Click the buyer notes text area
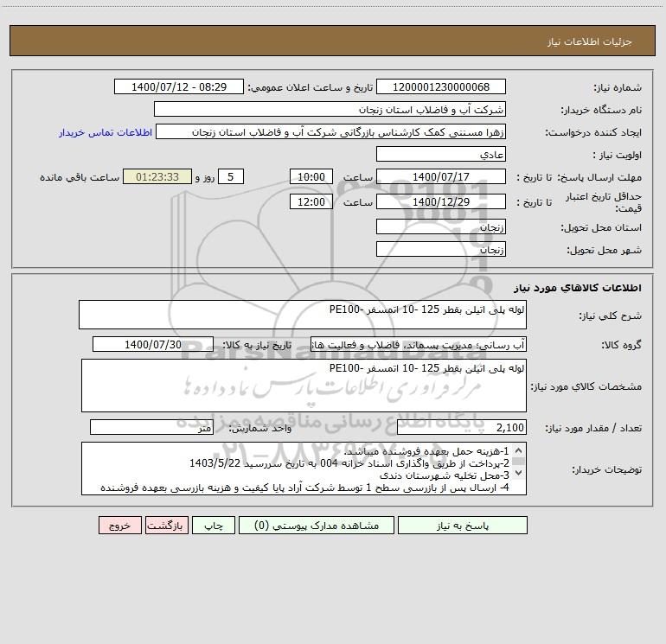 304,469
